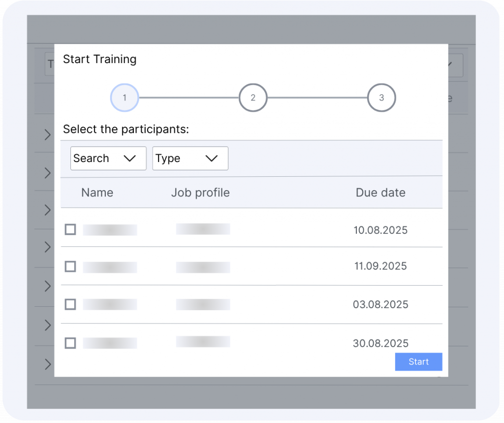The height and width of the screenshot is (423, 504).
Task: Select the participant checkbox for 11.09.2025
Action: [70, 266]
